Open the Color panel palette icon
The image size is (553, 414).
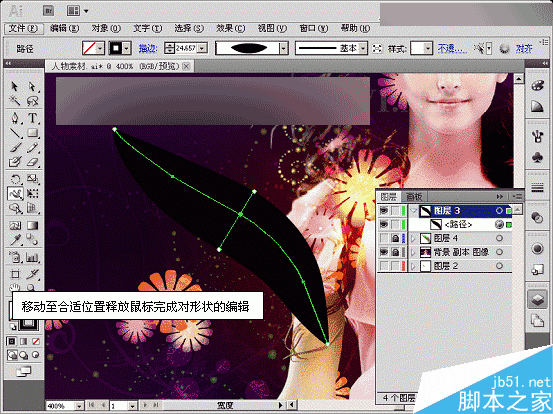click(x=537, y=86)
